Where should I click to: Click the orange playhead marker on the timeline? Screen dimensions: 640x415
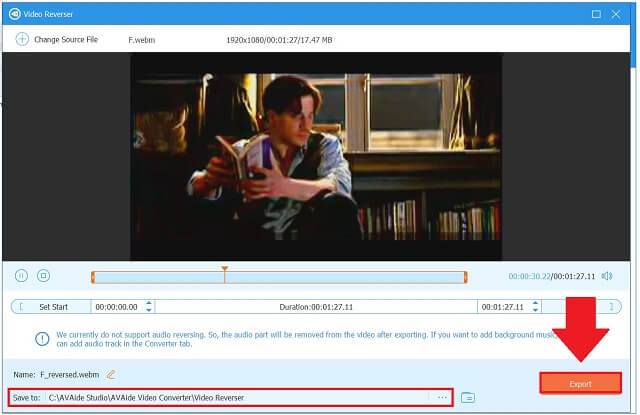pyautogui.click(x=224, y=269)
